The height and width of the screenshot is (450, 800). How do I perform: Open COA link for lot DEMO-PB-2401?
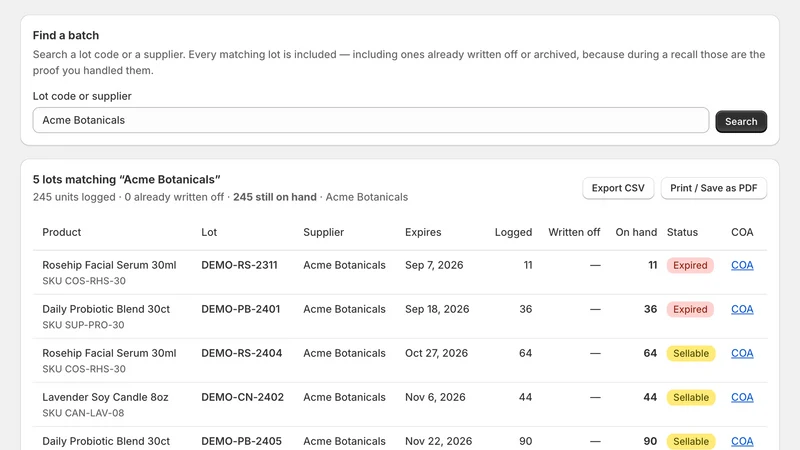click(742, 309)
